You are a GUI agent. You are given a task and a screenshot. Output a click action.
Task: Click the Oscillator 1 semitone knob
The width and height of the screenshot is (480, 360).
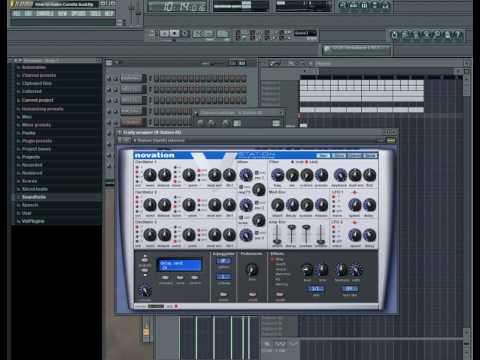tap(150, 175)
